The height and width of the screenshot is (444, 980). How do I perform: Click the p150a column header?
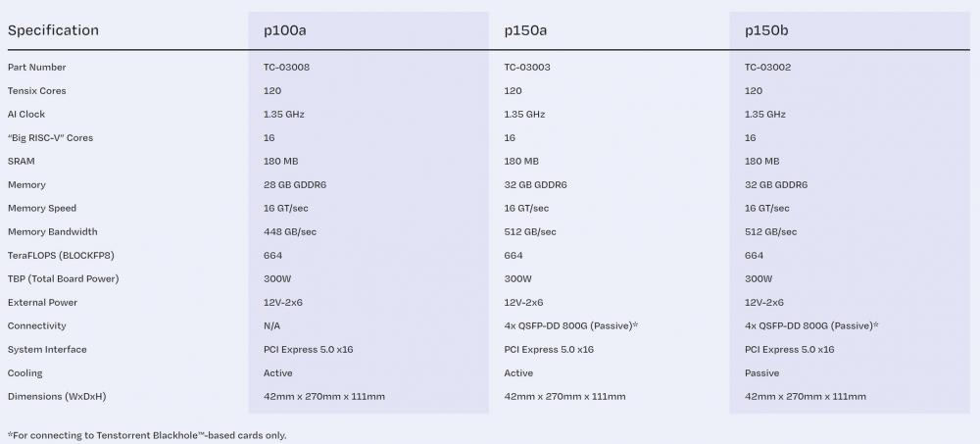[525, 30]
